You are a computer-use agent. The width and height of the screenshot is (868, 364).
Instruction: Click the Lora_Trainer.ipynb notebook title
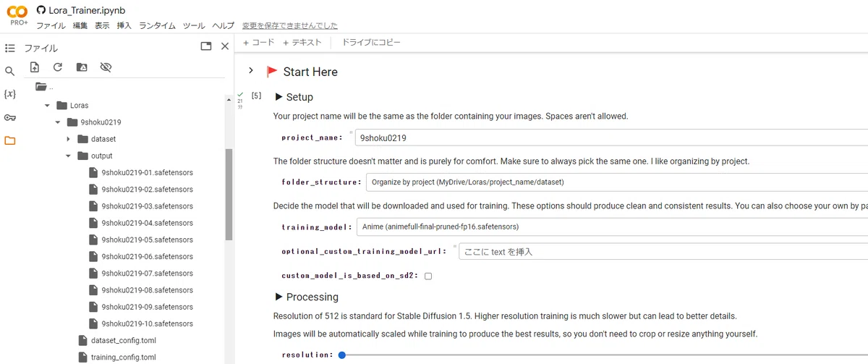[x=85, y=10]
